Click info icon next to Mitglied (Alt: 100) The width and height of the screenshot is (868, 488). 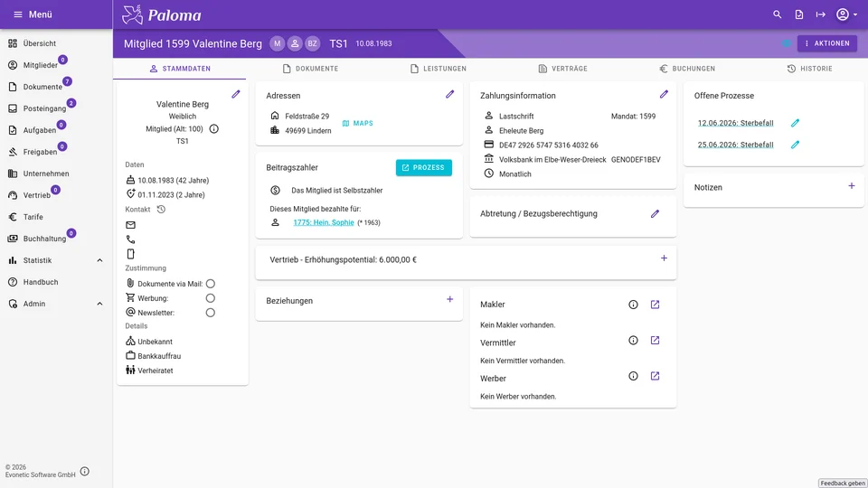213,129
